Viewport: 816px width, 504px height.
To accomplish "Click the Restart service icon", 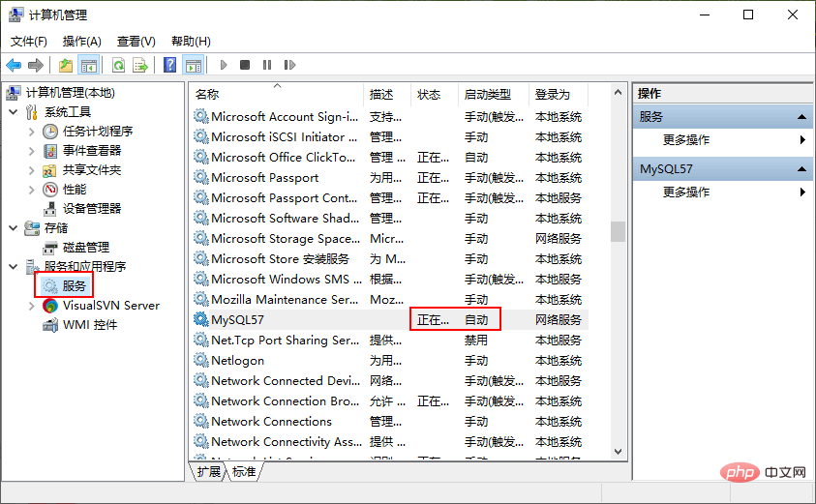I will (289, 65).
